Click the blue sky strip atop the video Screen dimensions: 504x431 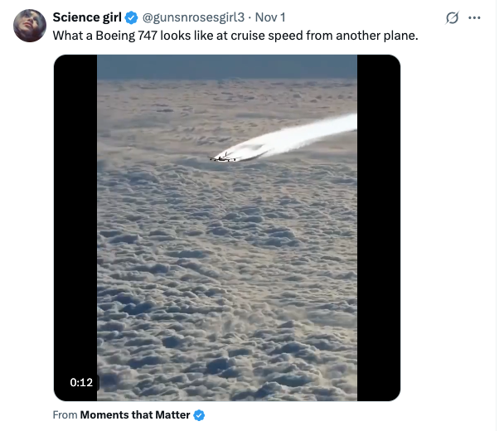point(227,65)
